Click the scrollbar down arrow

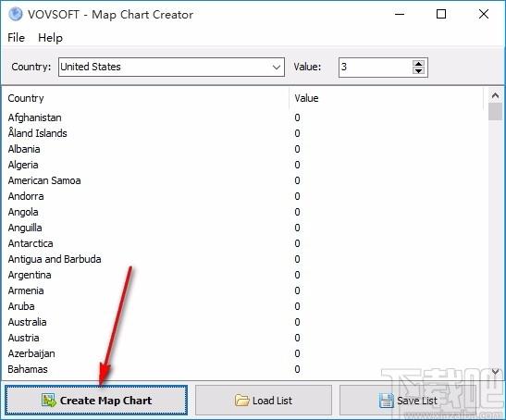click(495, 372)
